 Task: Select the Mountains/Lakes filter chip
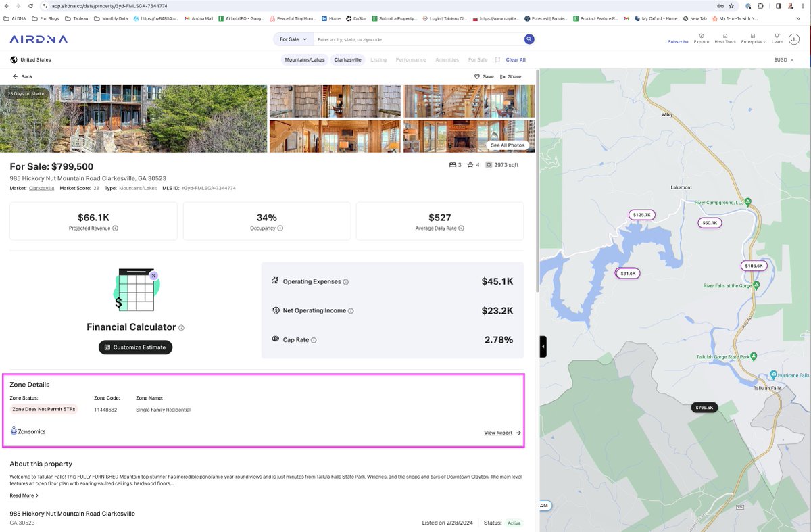(x=305, y=59)
